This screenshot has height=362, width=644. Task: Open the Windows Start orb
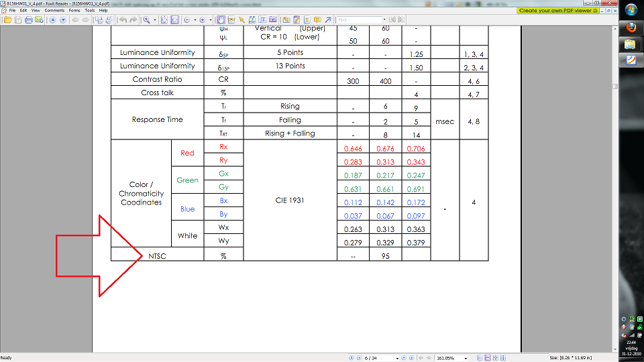(x=631, y=10)
